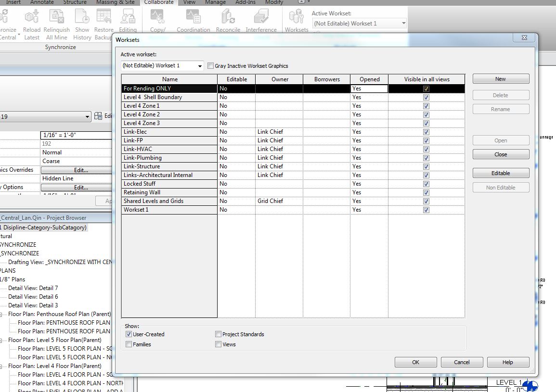Screen dimensions: 556x392
Task: Enable Gray Inactive Workset Graphics checkbox
Action: pyautogui.click(x=211, y=66)
